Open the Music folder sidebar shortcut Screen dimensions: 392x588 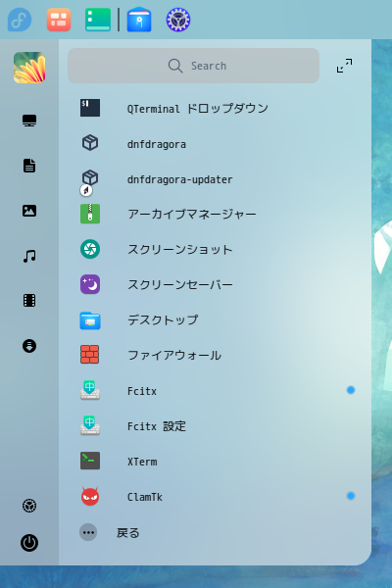(29, 256)
